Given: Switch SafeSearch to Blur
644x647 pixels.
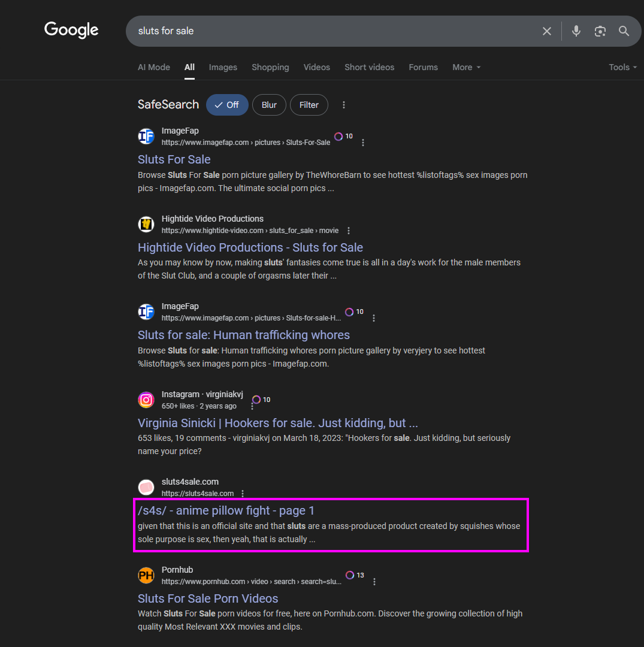Looking at the screenshot, I should pyautogui.click(x=269, y=105).
